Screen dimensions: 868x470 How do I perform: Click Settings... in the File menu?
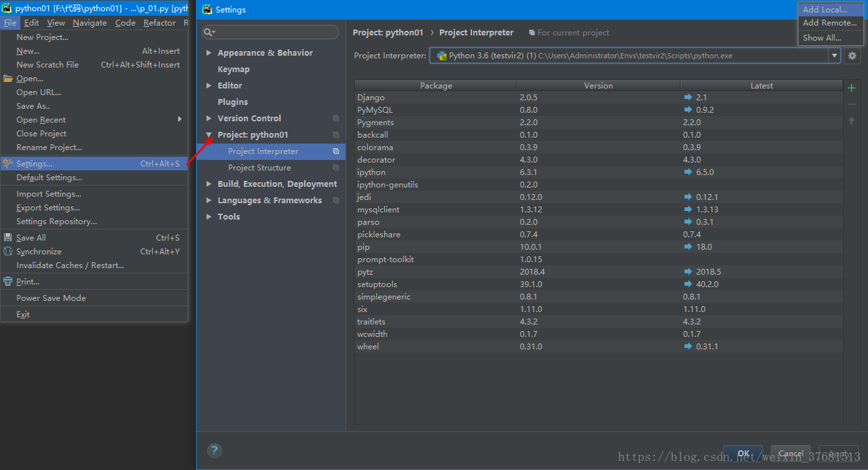[x=94, y=164]
